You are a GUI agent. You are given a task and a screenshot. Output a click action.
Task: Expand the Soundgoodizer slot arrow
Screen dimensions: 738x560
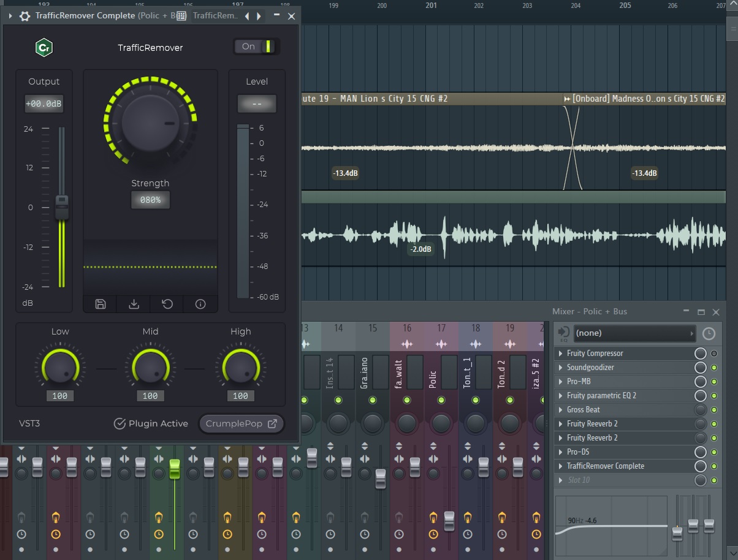(x=561, y=368)
